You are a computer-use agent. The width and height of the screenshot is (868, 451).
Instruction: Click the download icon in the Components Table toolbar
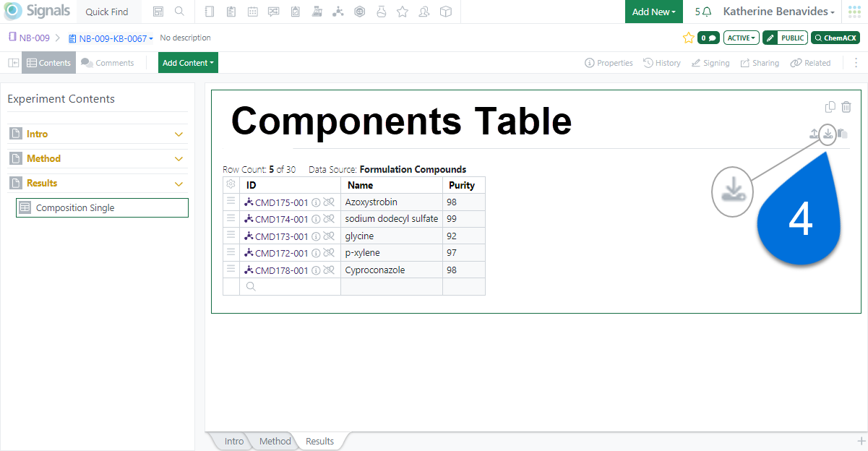click(x=828, y=134)
